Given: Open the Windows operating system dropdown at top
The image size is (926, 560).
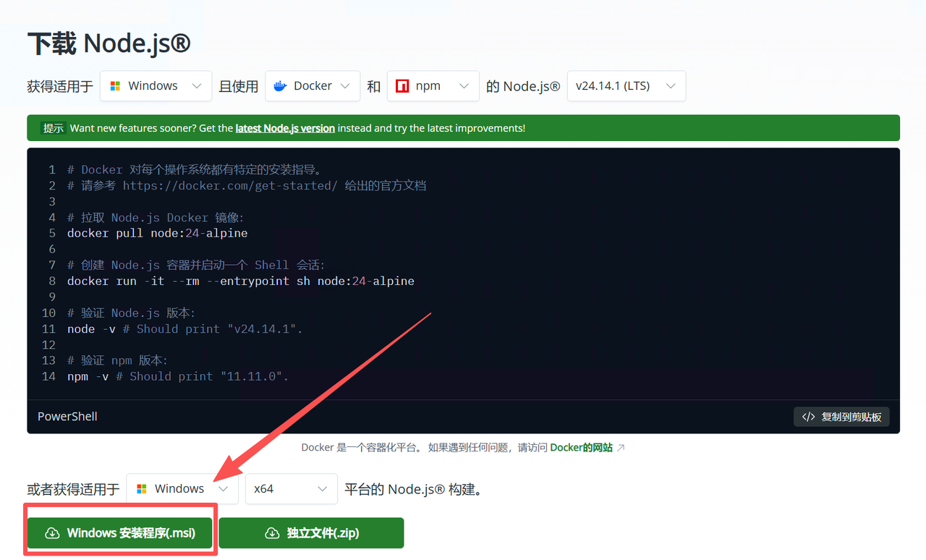Looking at the screenshot, I should pyautogui.click(x=156, y=86).
